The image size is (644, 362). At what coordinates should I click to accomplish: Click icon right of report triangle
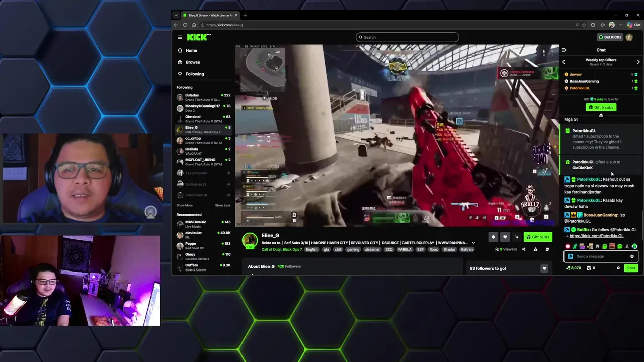click(547, 249)
